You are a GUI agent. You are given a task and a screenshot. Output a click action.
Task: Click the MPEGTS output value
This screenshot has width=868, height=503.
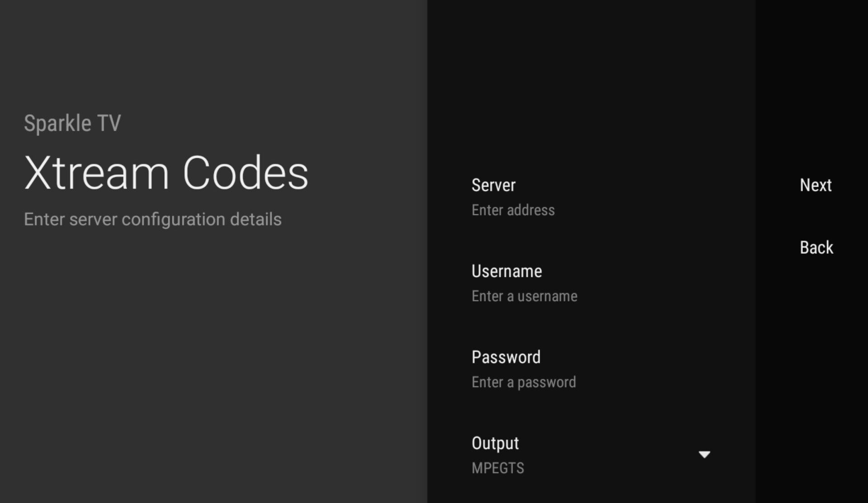498,468
